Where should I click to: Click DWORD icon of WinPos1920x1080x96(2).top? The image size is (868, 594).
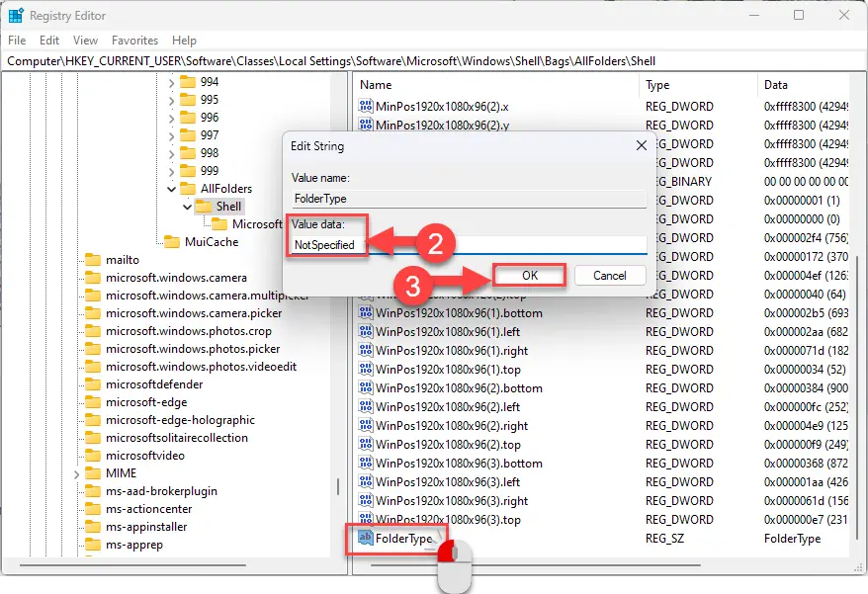point(366,445)
